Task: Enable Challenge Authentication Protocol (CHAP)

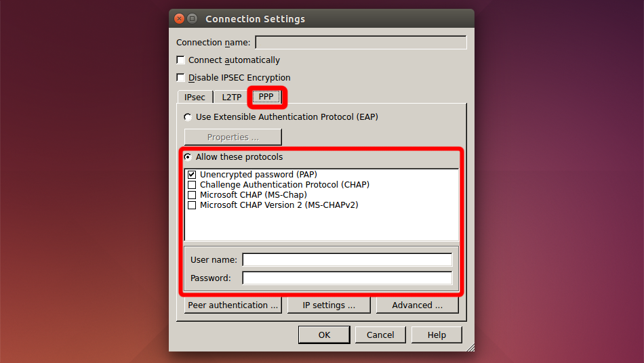Action: [x=192, y=185]
